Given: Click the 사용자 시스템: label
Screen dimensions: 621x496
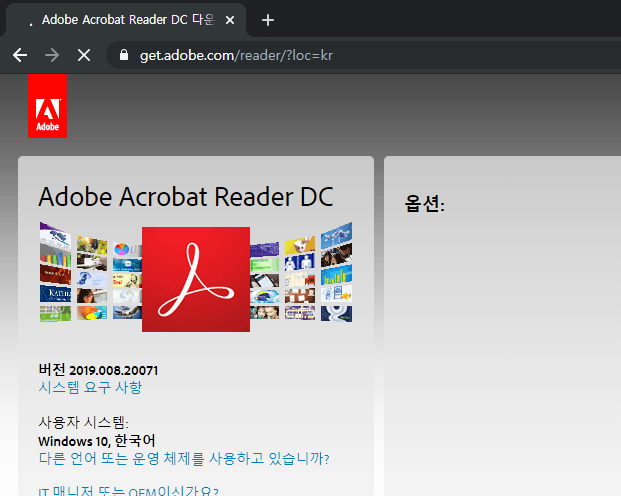Looking at the screenshot, I should [84, 422].
